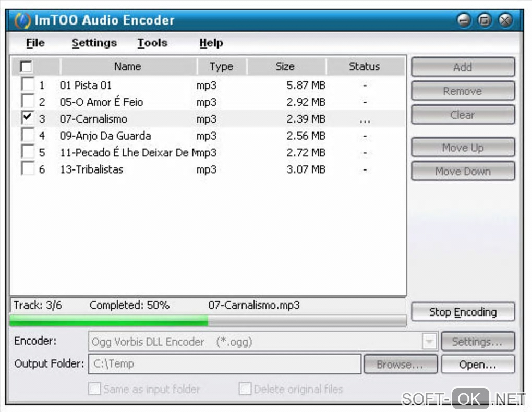This screenshot has width=532, height=412.
Task: Check the box for 13-Tribalistas
Action: (x=28, y=168)
